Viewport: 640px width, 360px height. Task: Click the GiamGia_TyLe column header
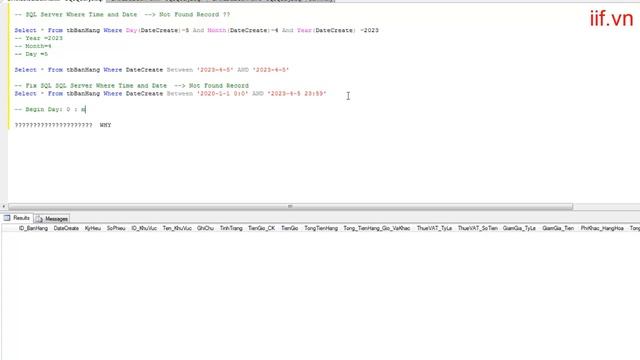[519, 228]
